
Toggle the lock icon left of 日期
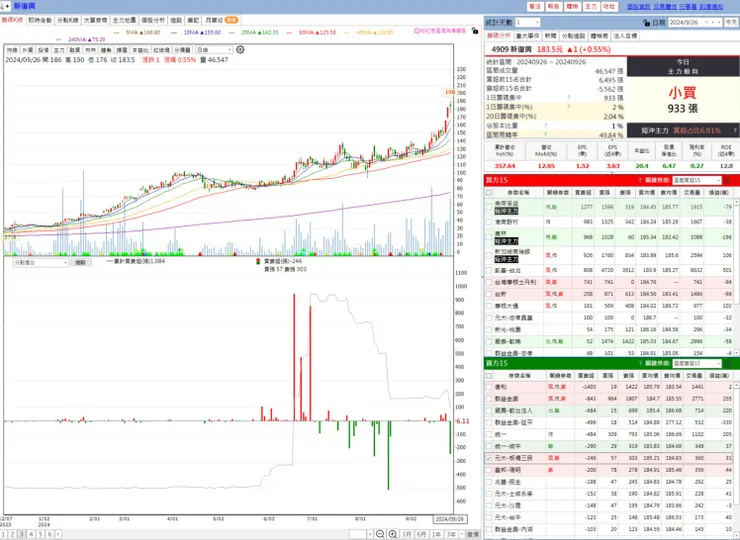647,23
